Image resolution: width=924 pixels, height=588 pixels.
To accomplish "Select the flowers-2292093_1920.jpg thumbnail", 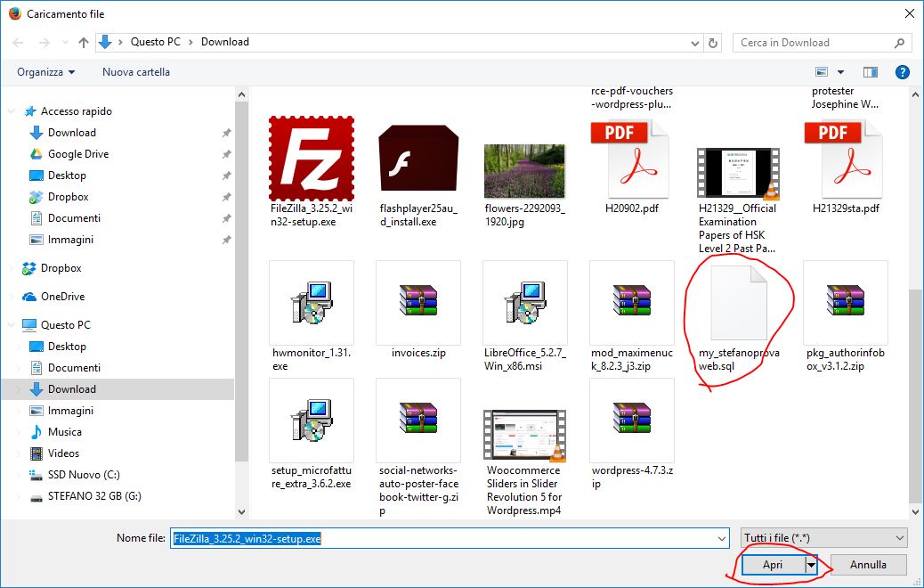I will [524, 171].
